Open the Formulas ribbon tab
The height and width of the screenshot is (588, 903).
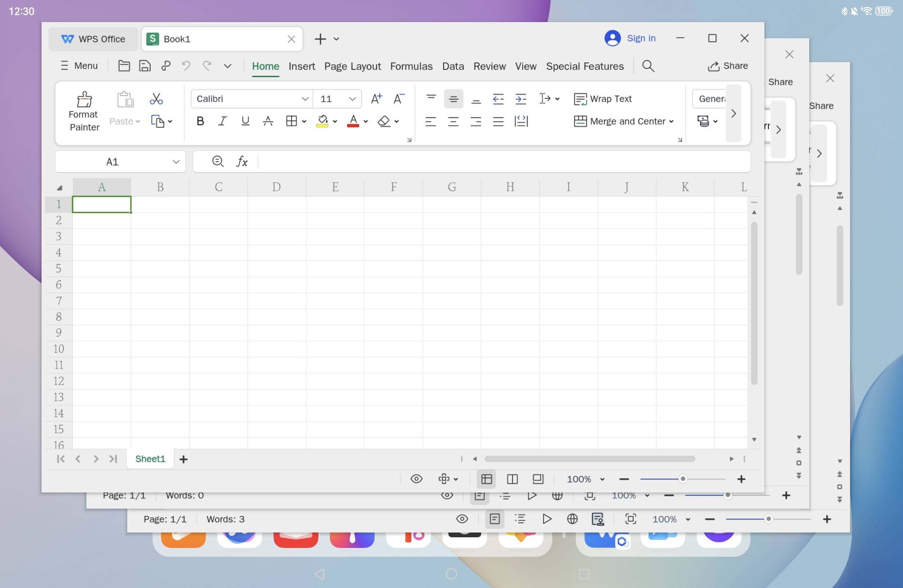(411, 66)
